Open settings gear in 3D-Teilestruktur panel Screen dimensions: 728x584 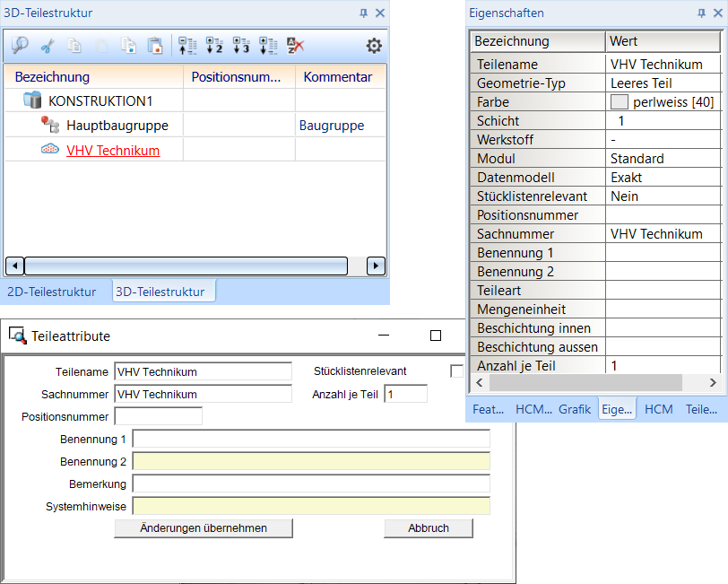click(x=374, y=46)
